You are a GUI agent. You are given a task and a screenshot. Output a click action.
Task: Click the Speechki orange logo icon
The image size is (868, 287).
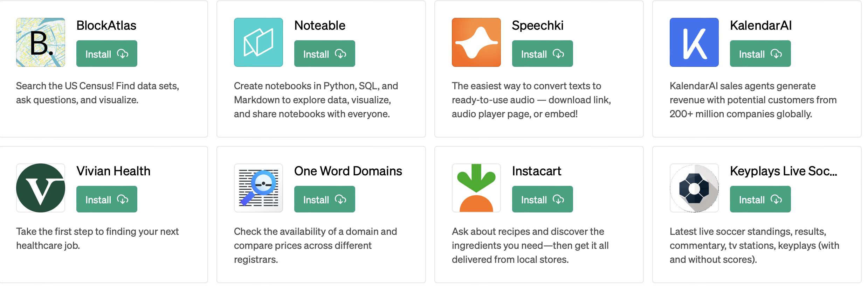click(476, 42)
